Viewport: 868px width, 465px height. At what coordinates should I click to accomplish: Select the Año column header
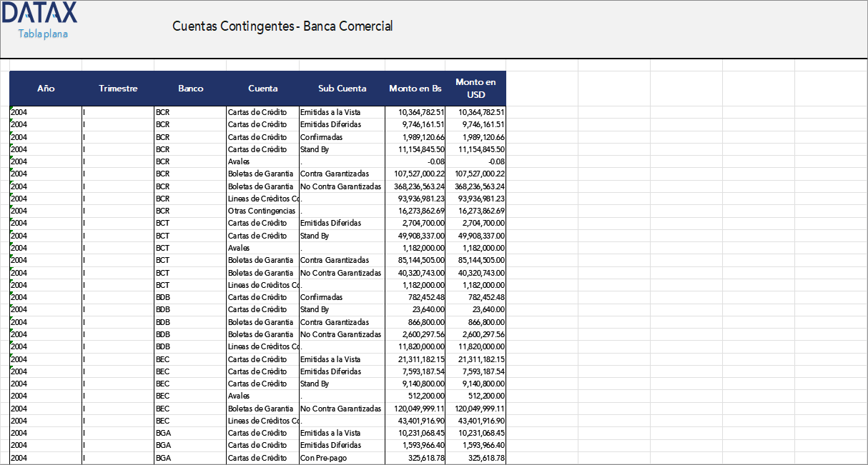(46, 89)
